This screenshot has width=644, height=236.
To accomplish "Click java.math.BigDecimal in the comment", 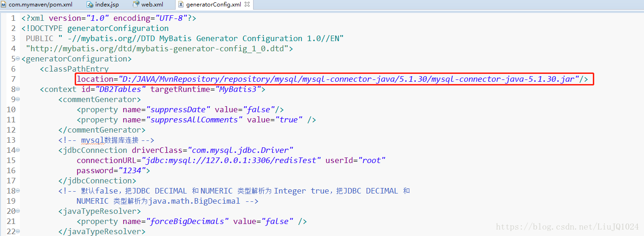I will coord(195,201).
